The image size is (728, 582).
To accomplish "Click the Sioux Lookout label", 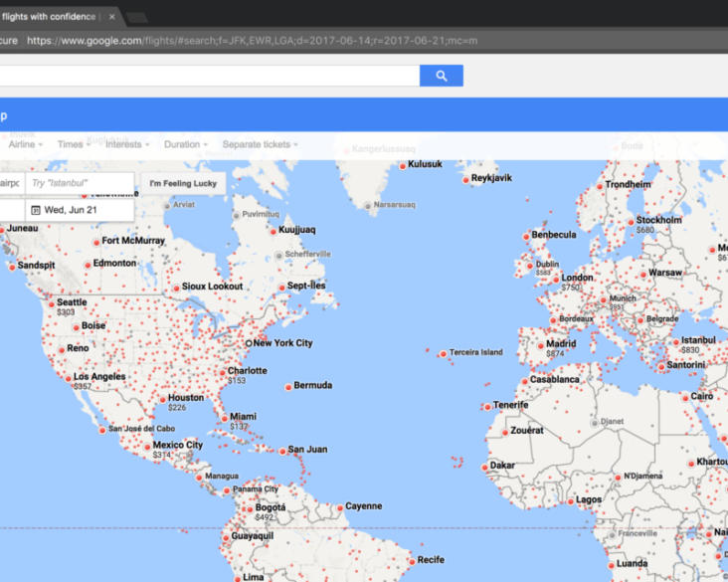I will (x=212, y=287).
